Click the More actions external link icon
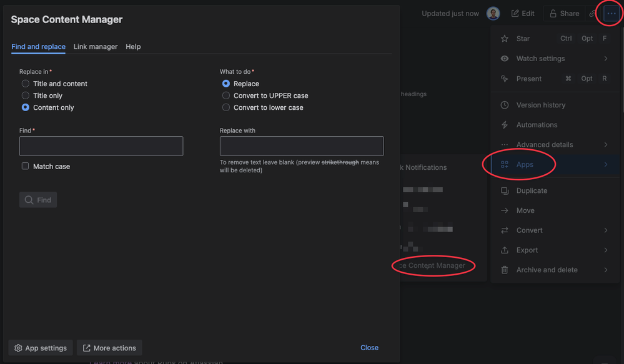Viewport: 624px width, 364px height. (x=86, y=348)
